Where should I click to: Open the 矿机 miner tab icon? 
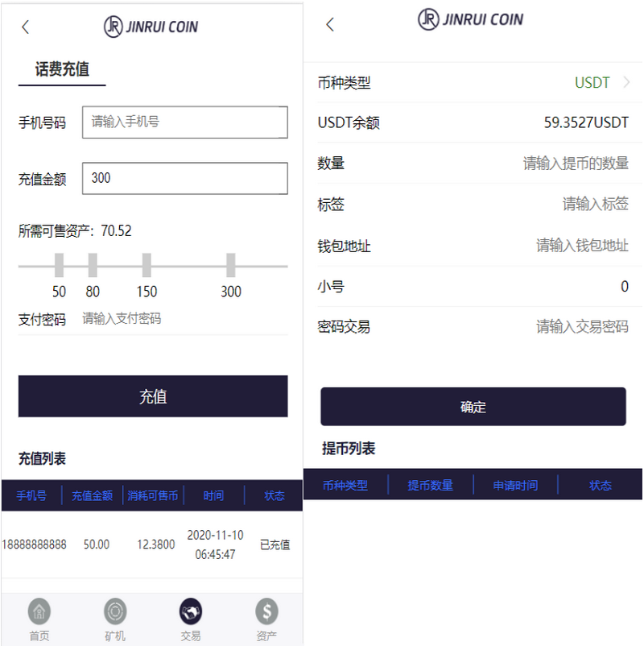pyautogui.click(x=115, y=611)
